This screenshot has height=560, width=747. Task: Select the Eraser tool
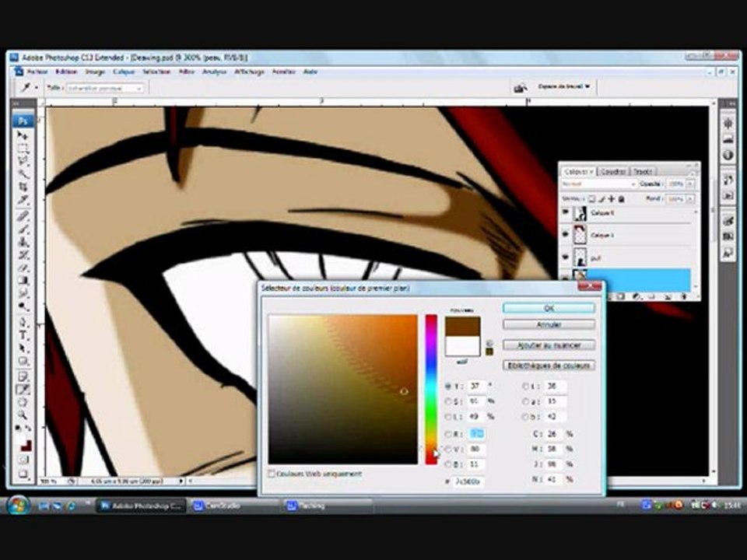pos(23,268)
